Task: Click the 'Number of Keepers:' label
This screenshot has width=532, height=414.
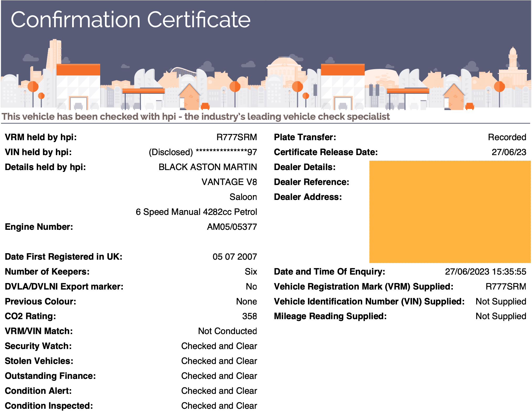Action: (x=47, y=272)
